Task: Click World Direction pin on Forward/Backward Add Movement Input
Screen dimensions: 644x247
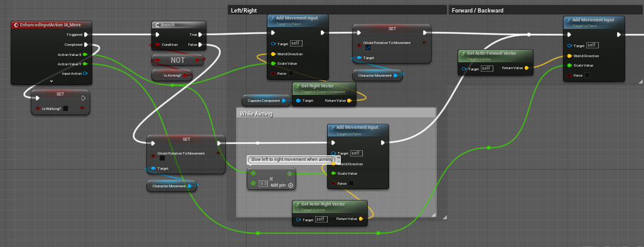Action: click(x=569, y=56)
